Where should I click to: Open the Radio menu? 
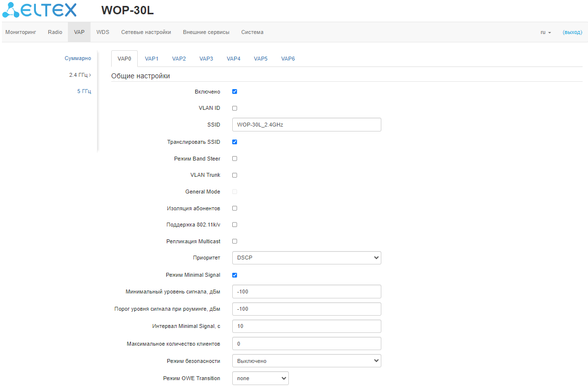point(55,32)
